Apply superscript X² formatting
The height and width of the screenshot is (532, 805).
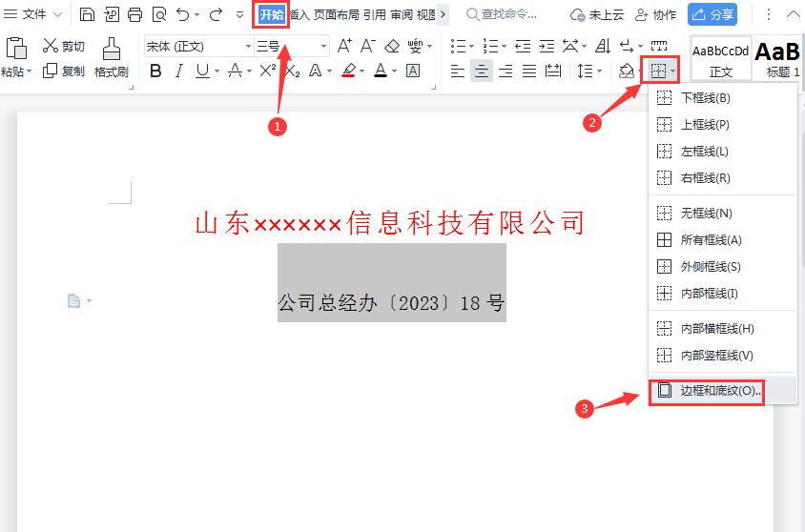267,71
